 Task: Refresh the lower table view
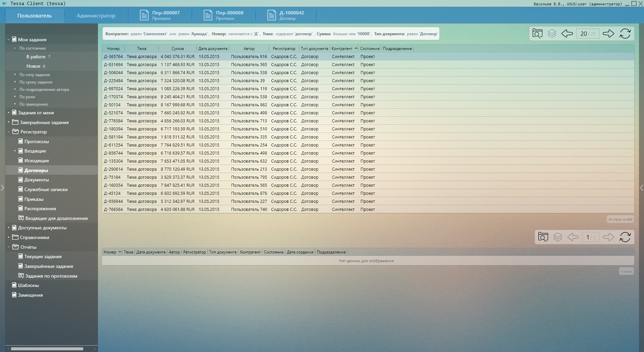point(625,237)
